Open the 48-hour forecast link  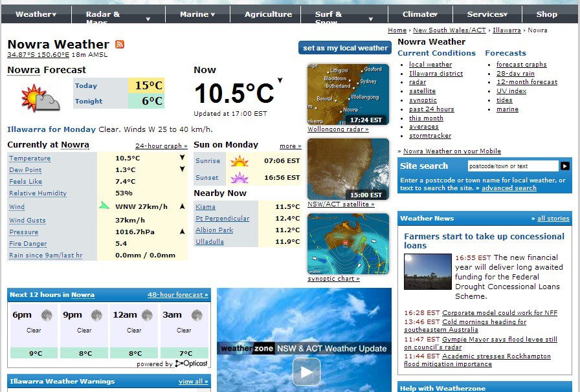pyautogui.click(x=177, y=295)
